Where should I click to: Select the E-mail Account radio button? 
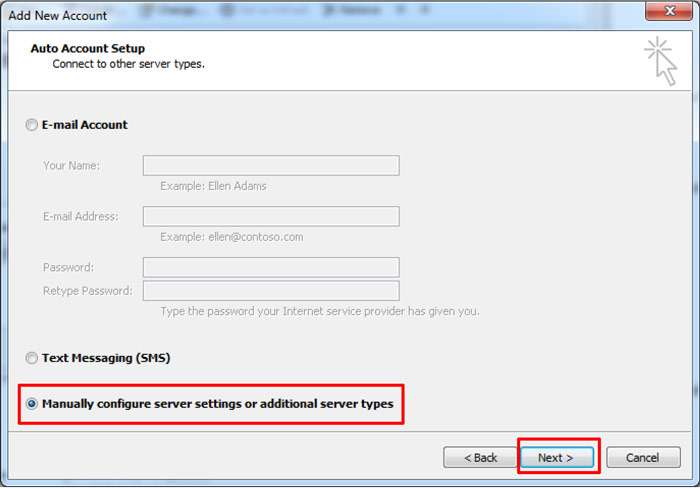pos(32,125)
